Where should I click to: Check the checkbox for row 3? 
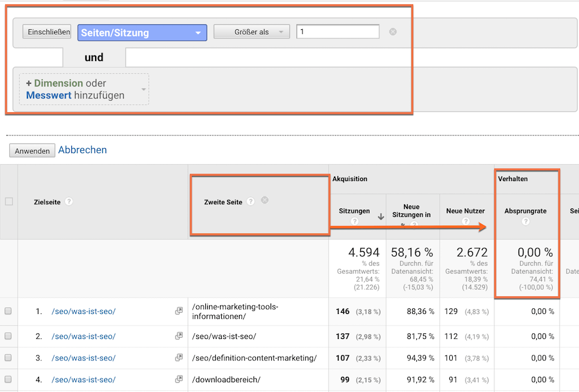[9, 358]
